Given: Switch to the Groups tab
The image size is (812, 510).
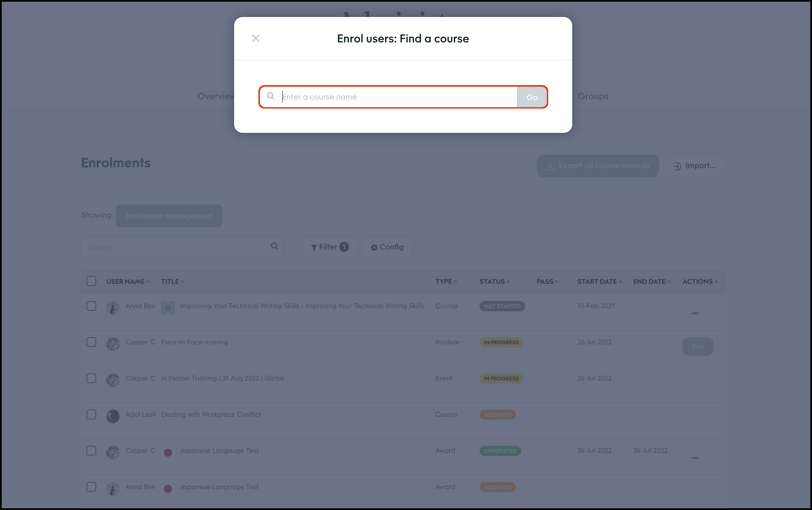Looking at the screenshot, I should [x=593, y=96].
